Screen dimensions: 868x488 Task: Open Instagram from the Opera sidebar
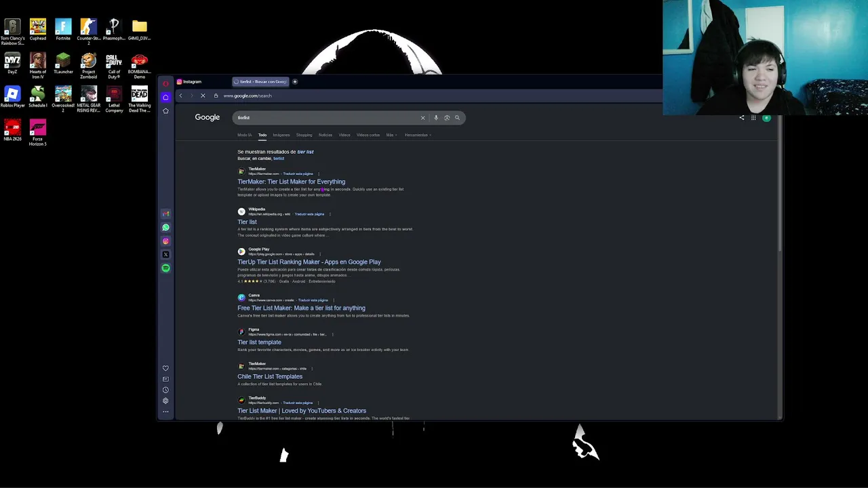pyautogui.click(x=165, y=241)
